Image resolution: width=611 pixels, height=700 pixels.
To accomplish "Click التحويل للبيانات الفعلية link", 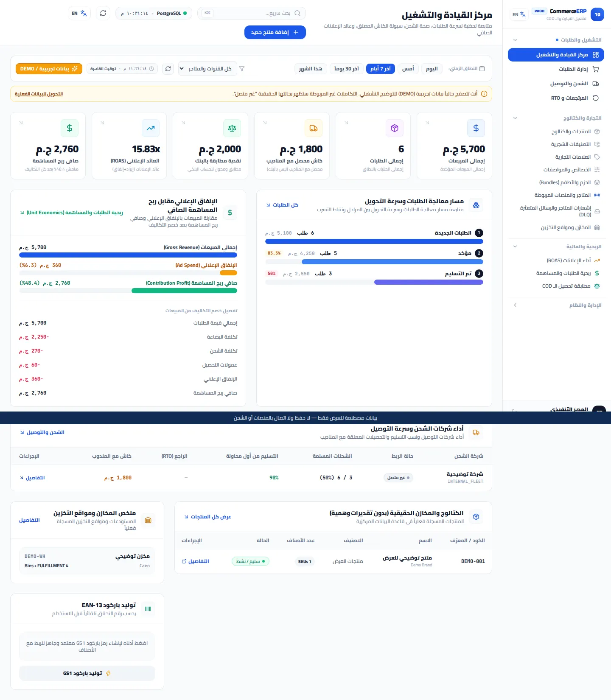I will pyautogui.click(x=39, y=94).
